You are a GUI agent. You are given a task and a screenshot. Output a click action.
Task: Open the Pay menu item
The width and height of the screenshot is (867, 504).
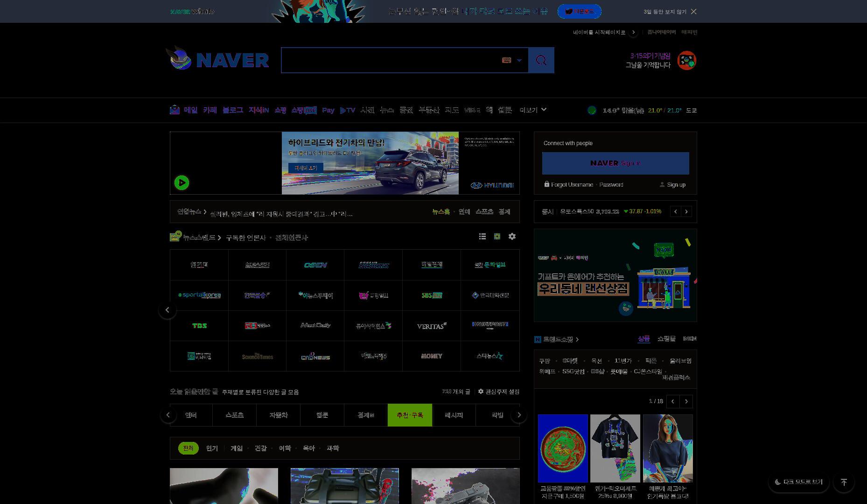[328, 110]
